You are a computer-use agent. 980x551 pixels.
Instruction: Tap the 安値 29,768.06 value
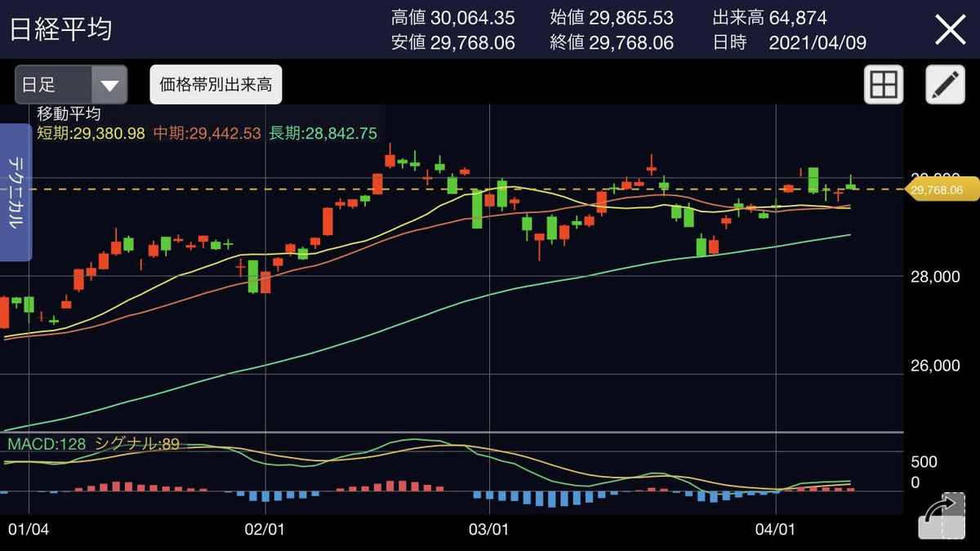pyautogui.click(x=453, y=42)
